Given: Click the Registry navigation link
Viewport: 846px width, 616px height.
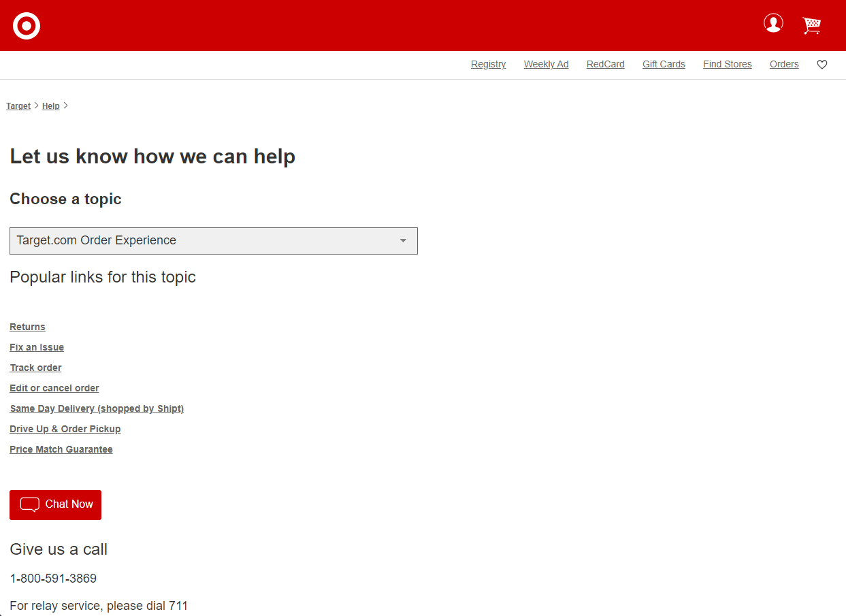Looking at the screenshot, I should click(x=488, y=64).
